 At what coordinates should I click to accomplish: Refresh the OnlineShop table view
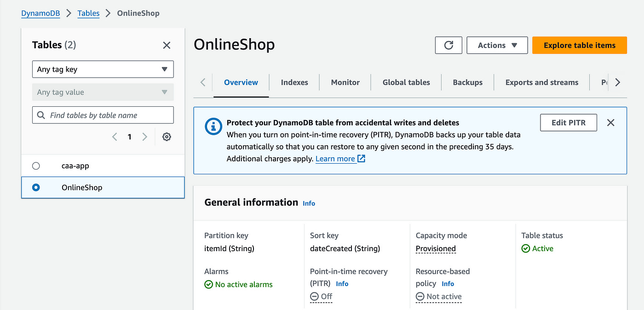[448, 45]
